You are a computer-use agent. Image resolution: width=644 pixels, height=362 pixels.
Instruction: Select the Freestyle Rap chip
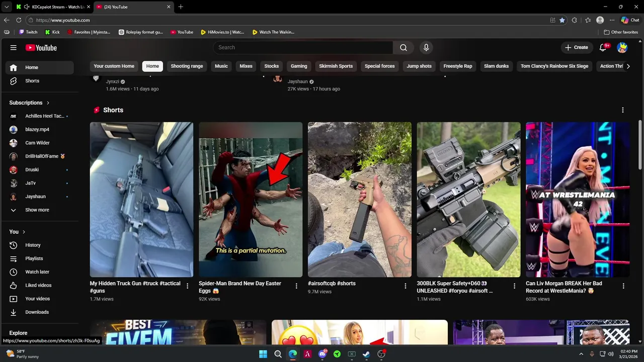pos(458,66)
